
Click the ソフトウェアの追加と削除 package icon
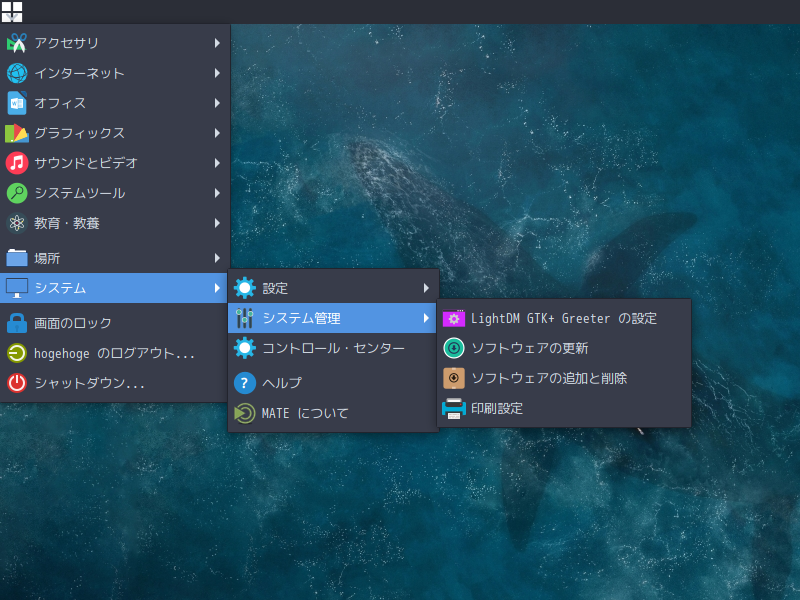coord(454,378)
